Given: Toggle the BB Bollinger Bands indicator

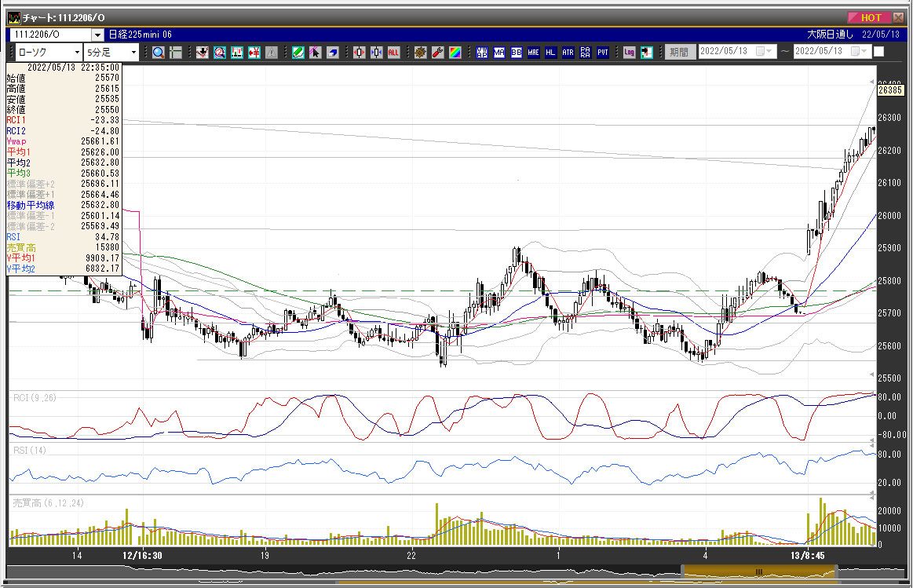Looking at the screenshot, I should [x=516, y=53].
